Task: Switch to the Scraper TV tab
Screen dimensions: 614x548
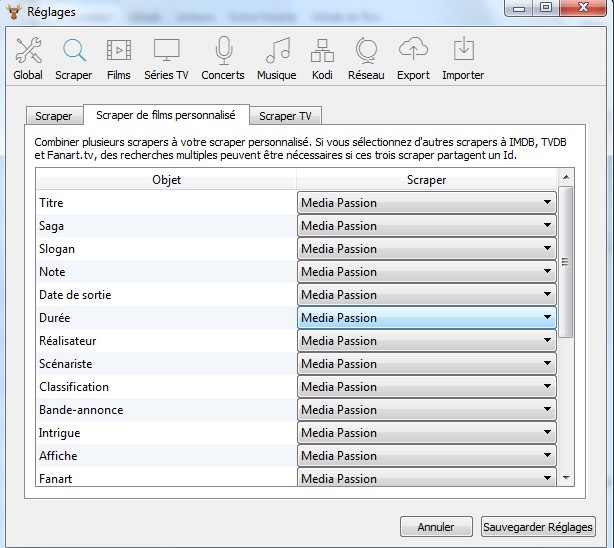Action: pyautogui.click(x=284, y=116)
